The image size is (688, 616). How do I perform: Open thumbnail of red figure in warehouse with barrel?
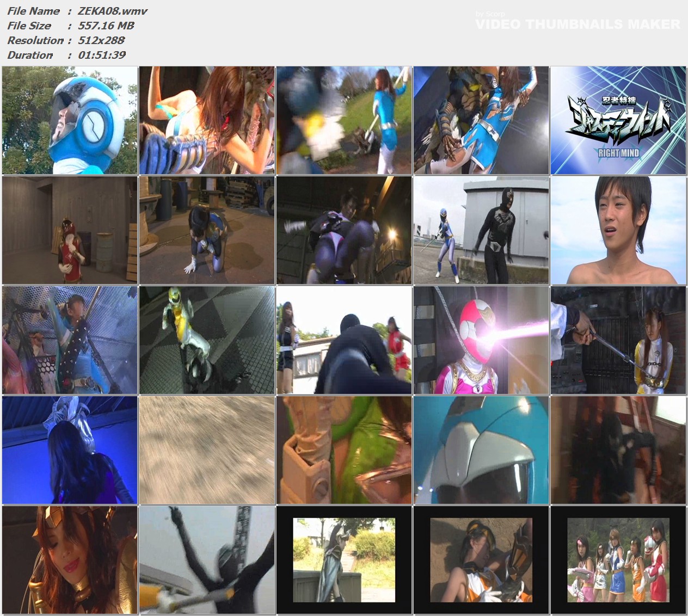click(70, 230)
